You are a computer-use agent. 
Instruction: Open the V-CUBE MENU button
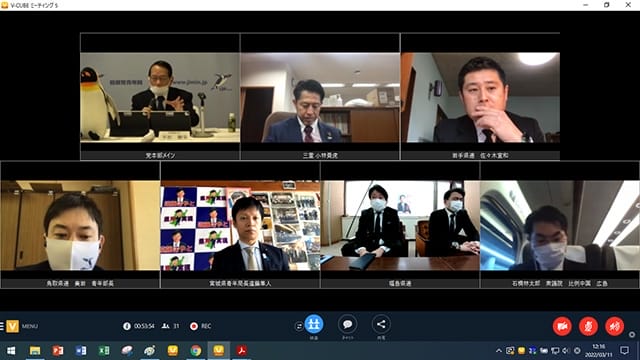30,326
